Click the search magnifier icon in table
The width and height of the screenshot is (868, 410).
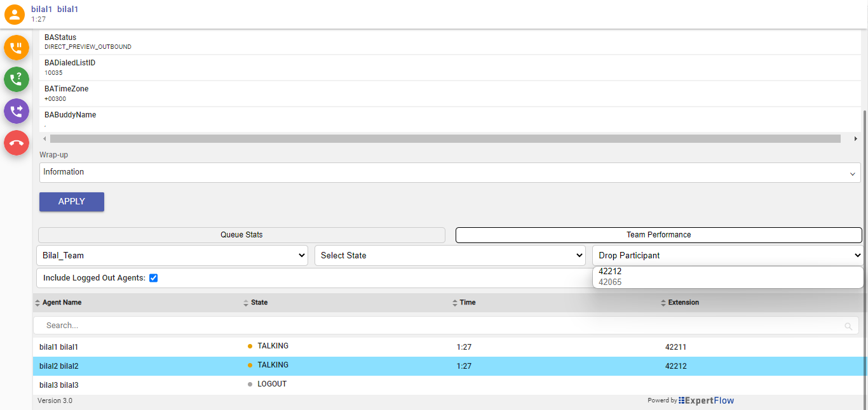[x=848, y=326]
